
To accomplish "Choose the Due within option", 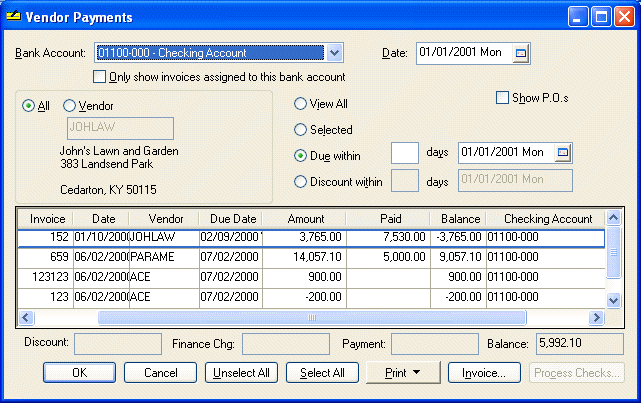I will [300, 156].
